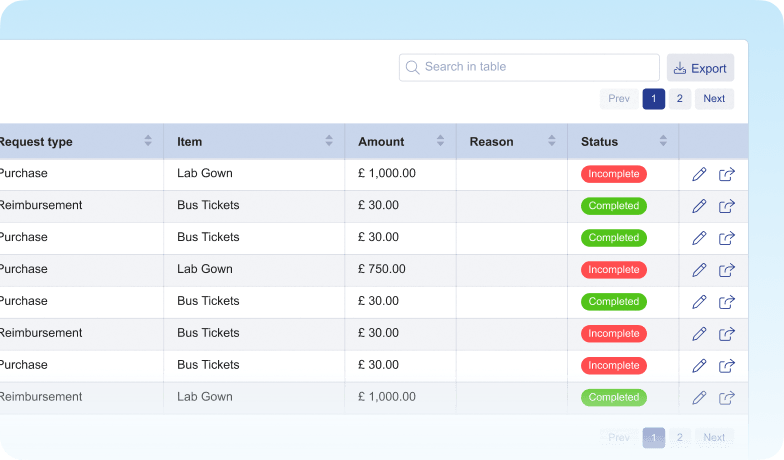Export the table data
Viewport: 784px width, 460px height.
click(x=700, y=68)
